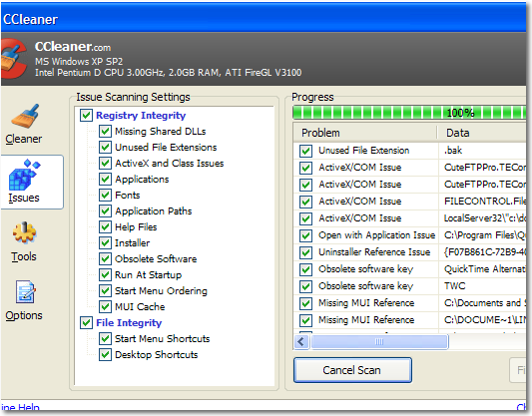Toggle Application Paths checkbox
532x416 pixels.
tap(105, 210)
